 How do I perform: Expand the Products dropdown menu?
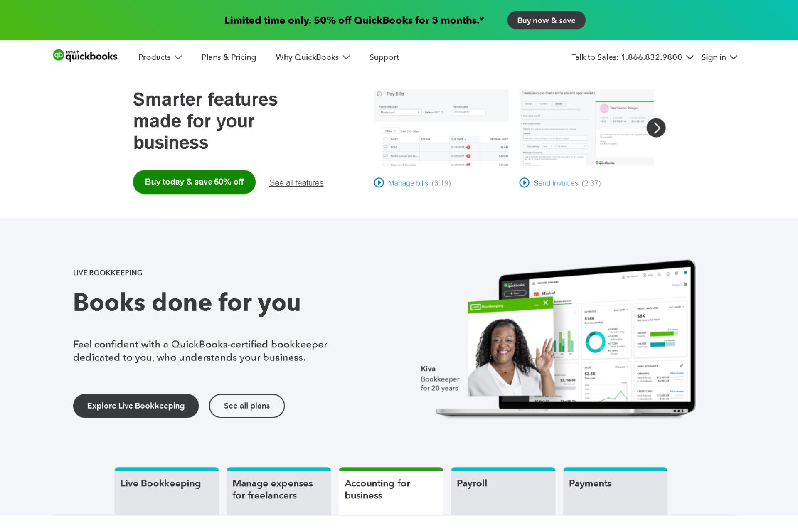(x=159, y=57)
